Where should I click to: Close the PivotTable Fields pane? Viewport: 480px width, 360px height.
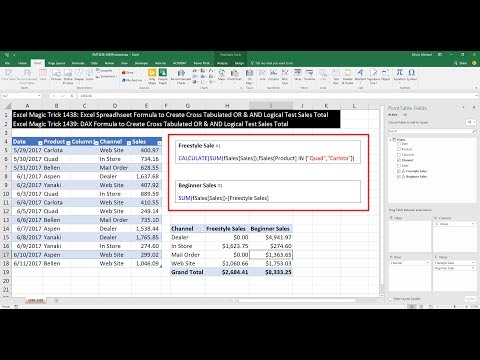coord(474,108)
